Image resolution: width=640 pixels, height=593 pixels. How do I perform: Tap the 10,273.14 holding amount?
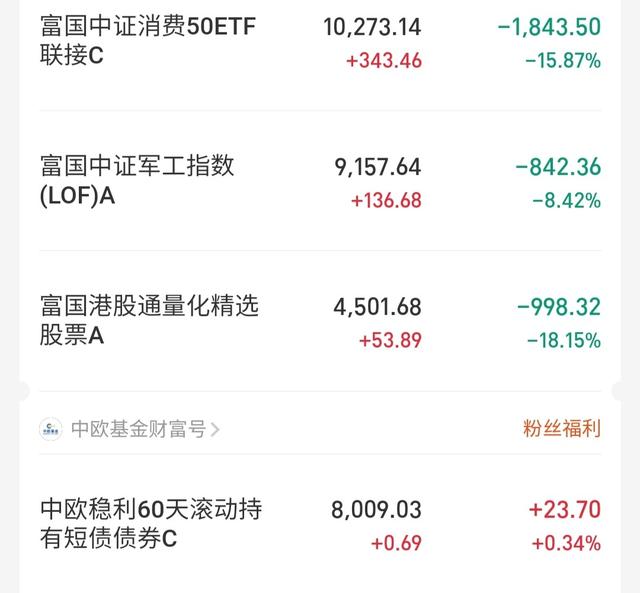point(372,27)
